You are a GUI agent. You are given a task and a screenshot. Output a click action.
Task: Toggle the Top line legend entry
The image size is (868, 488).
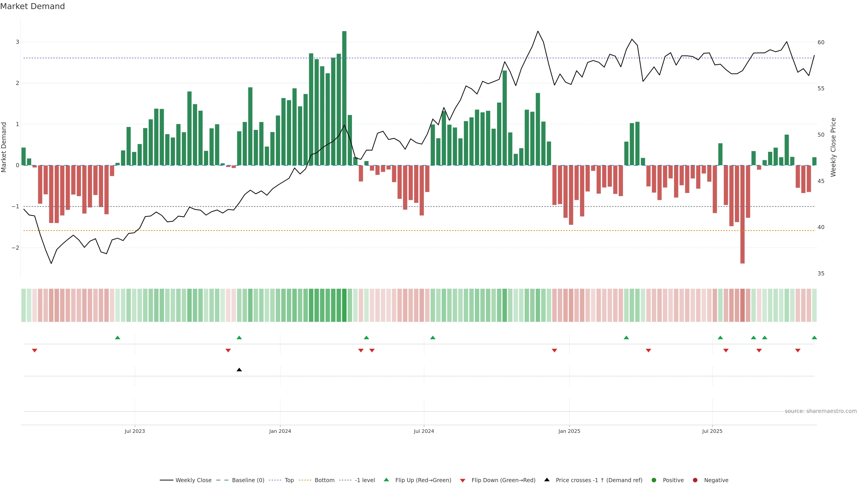click(289, 480)
